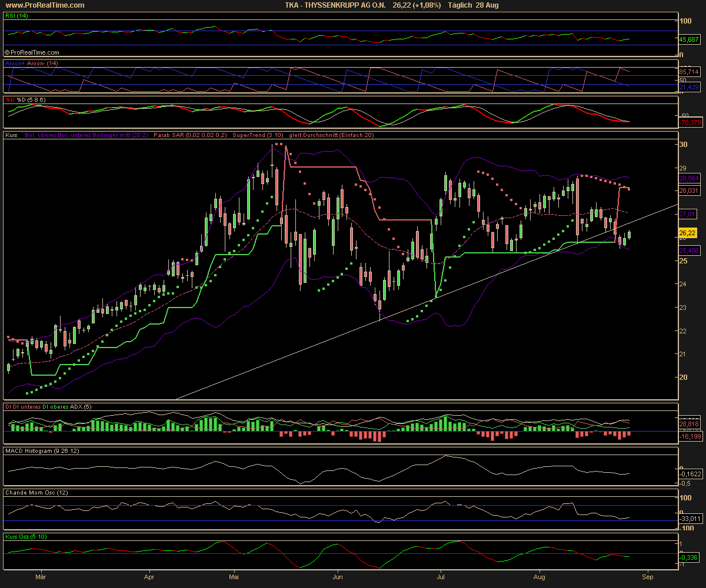Click the Apr month on time axis
The width and height of the screenshot is (706, 588).
tap(149, 577)
